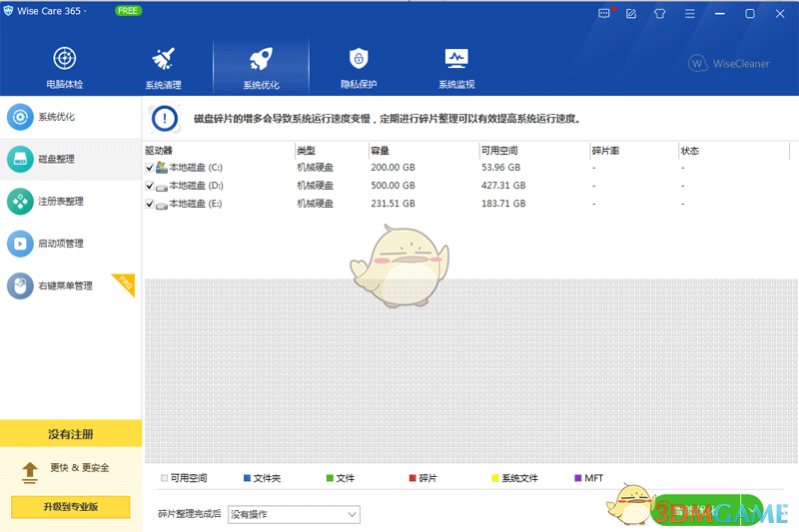Select 系统优化 in the sidebar

[71, 117]
